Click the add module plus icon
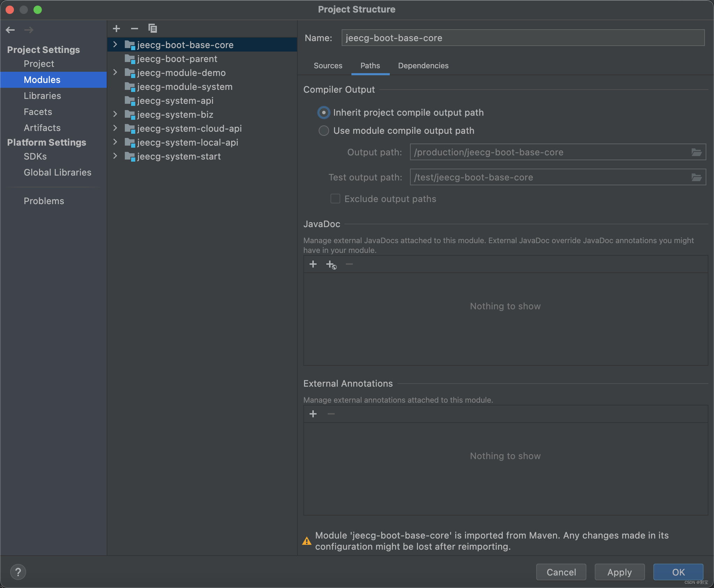 [116, 29]
